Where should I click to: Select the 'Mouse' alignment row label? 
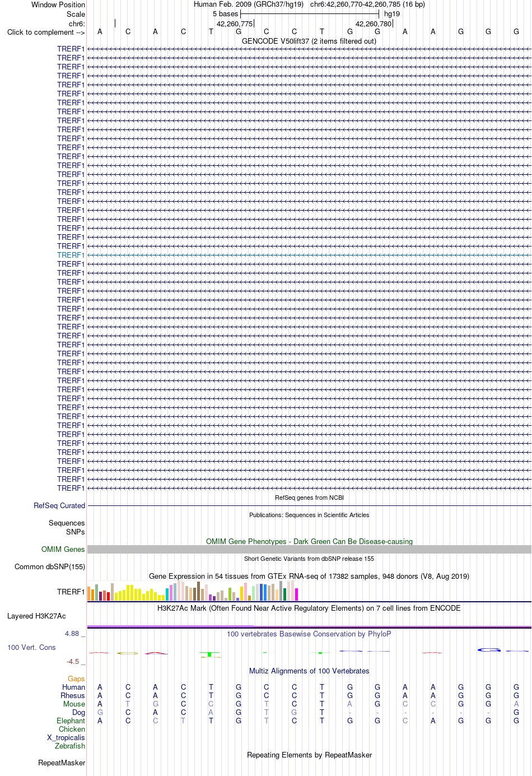pos(74,704)
